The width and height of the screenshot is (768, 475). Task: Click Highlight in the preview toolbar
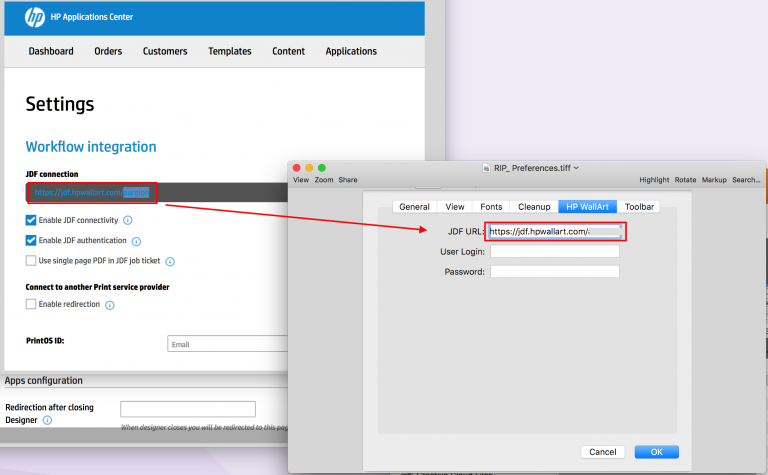pyautogui.click(x=654, y=180)
